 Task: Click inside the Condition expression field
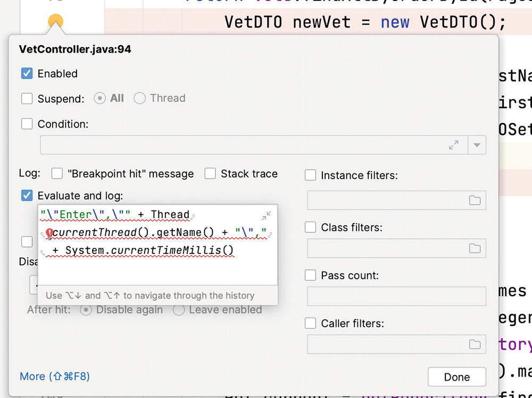[239, 145]
